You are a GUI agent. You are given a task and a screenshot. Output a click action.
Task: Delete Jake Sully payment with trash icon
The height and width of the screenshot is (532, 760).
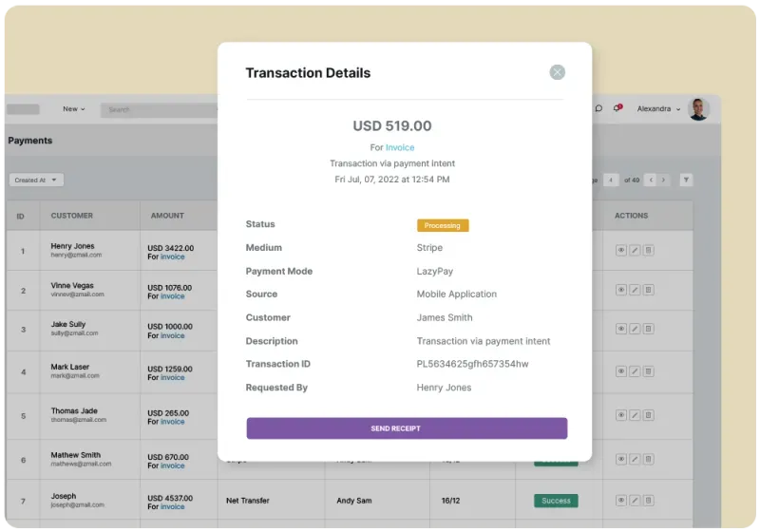648,329
